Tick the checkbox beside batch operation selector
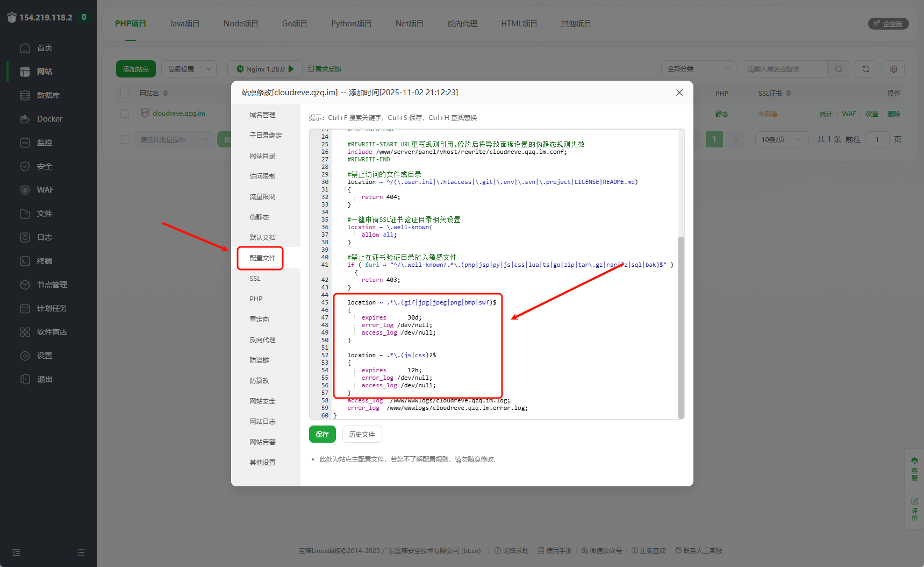 [125, 139]
